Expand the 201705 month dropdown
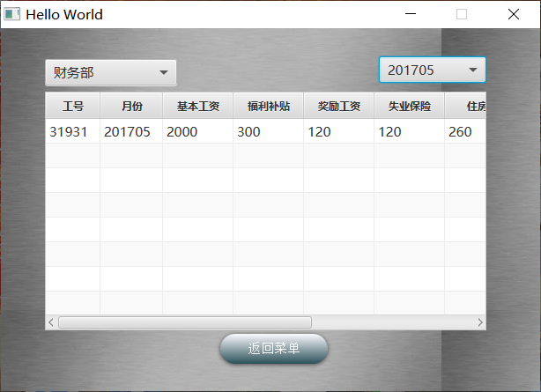This screenshot has height=392, width=541. [x=432, y=70]
